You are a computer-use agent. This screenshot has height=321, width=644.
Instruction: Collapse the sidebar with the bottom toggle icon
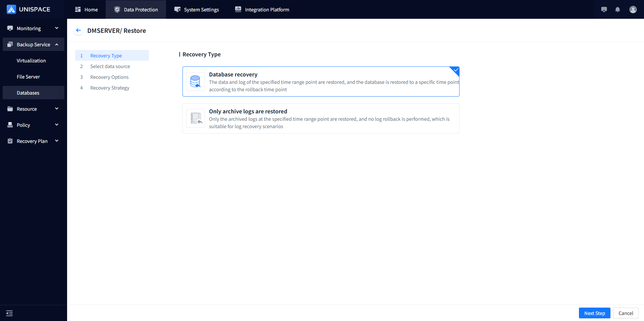(x=9, y=313)
